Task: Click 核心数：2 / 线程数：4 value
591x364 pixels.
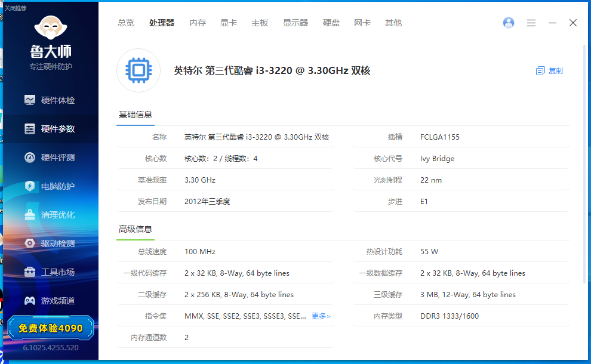Action: (x=221, y=159)
